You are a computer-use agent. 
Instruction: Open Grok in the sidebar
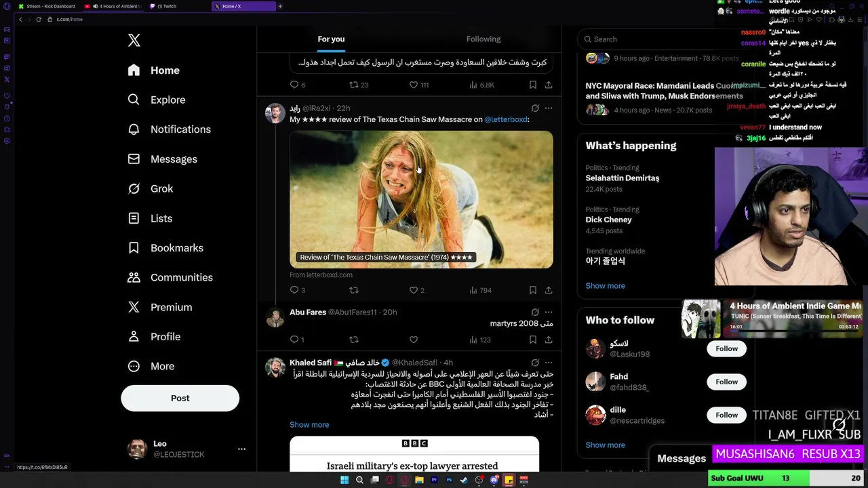pyautogui.click(x=151, y=188)
